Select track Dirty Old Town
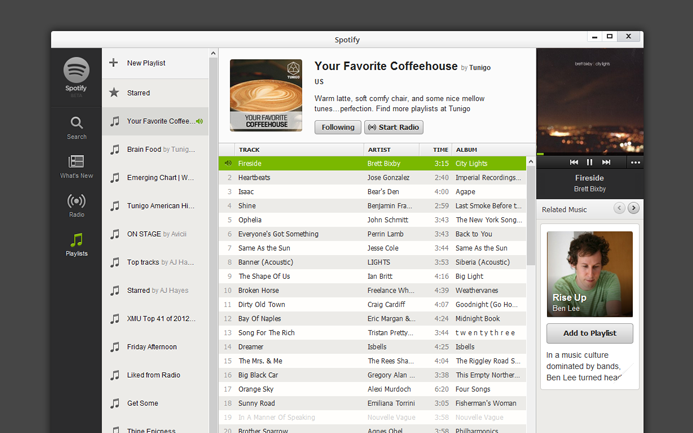 372,305
